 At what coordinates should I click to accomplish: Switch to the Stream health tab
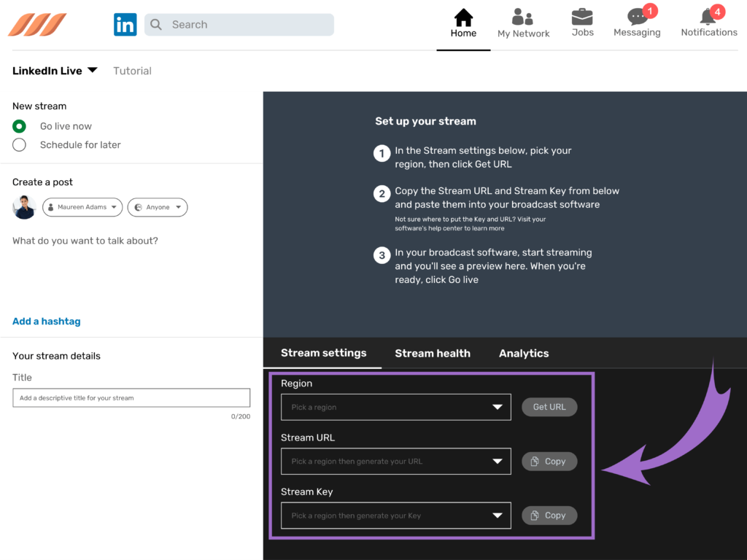(x=433, y=353)
